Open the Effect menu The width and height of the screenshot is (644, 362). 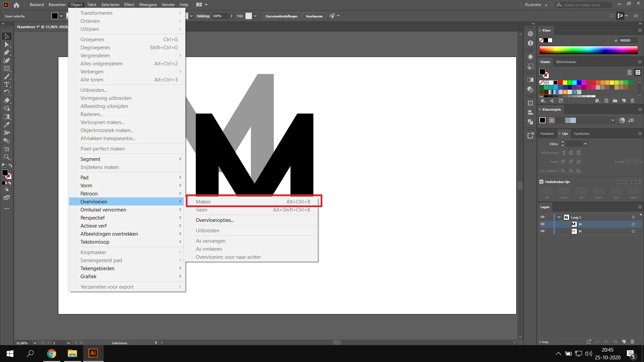click(x=129, y=5)
